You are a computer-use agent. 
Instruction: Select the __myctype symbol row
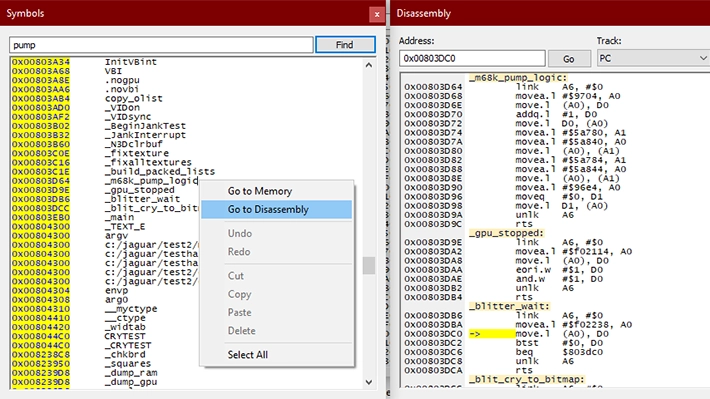[105, 309]
